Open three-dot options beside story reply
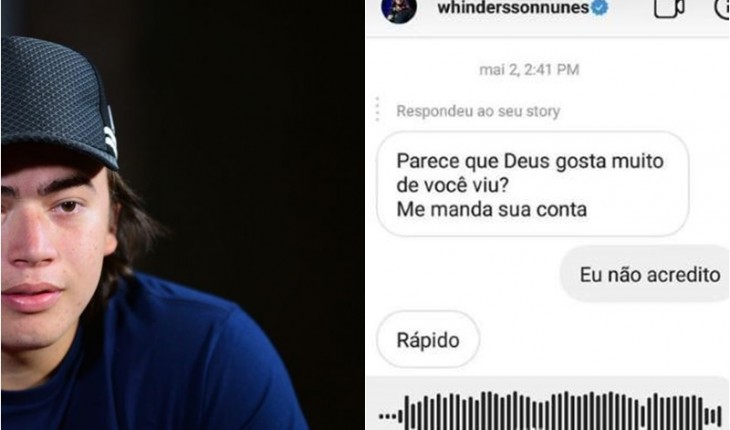Image resolution: width=730 pixels, height=430 pixels. click(x=378, y=110)
